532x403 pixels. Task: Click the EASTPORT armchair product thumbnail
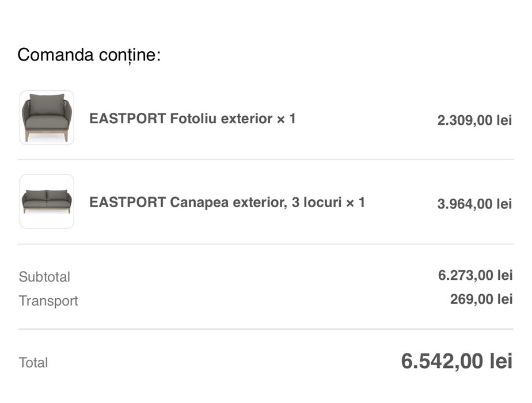tap(47, 118)
